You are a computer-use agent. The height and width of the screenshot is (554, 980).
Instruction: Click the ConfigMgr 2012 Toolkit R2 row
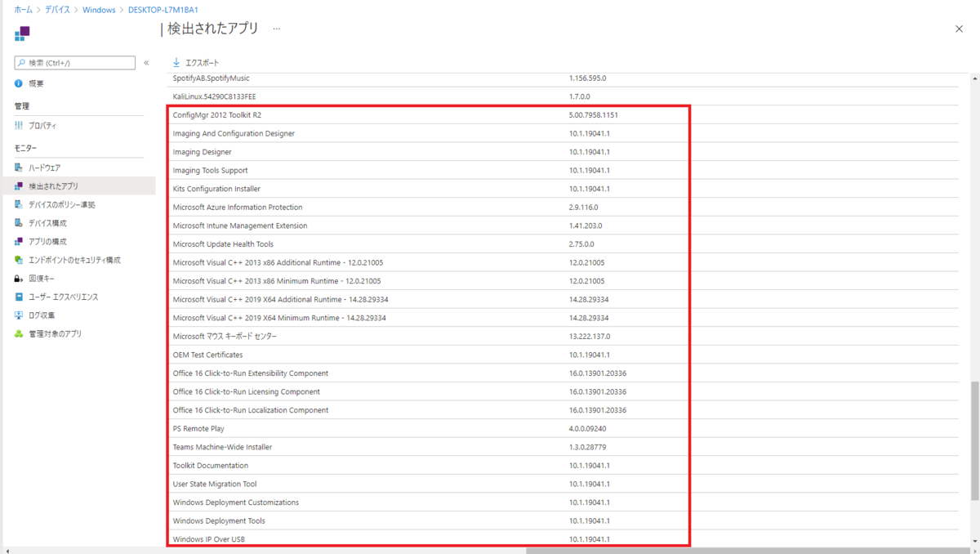[565, 115]
